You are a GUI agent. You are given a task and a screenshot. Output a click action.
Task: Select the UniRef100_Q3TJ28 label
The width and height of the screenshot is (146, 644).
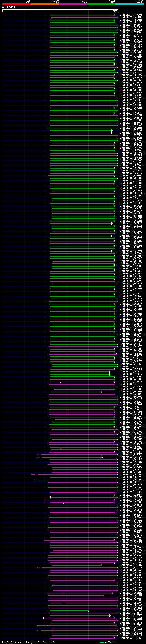pos(131,617)
